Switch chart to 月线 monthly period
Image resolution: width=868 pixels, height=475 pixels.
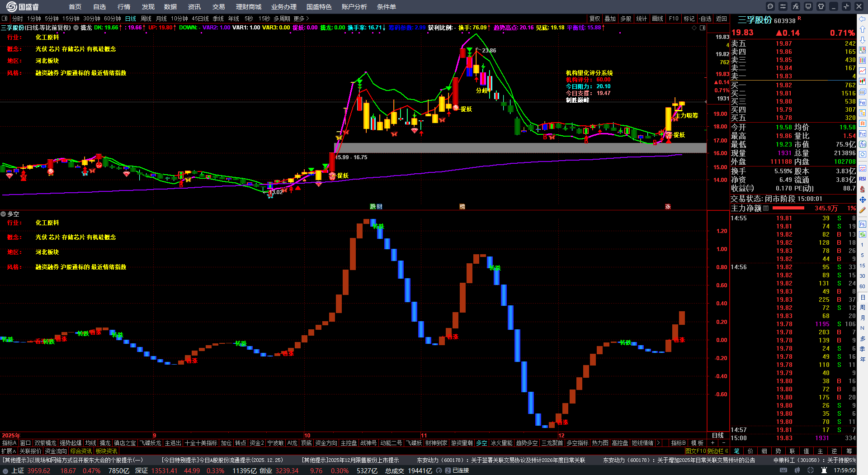coord(161,19)
